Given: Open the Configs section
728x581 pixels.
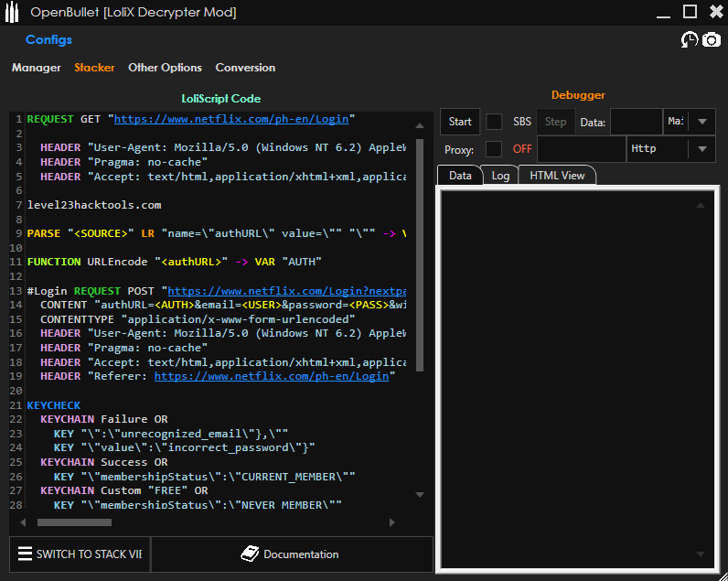Looking at the screenshot, I should coord(48,40).
